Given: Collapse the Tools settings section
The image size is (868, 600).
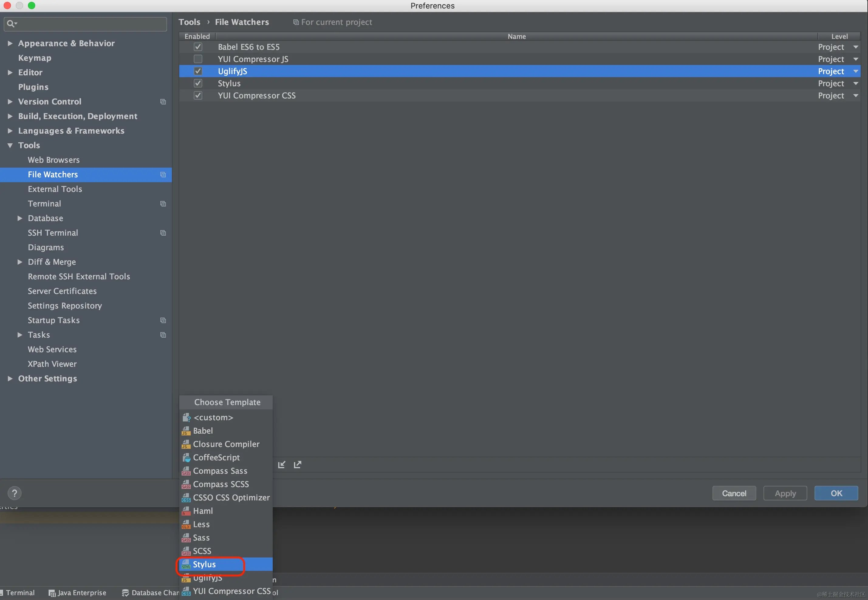Looking at the screenshot, I should 10,145.
